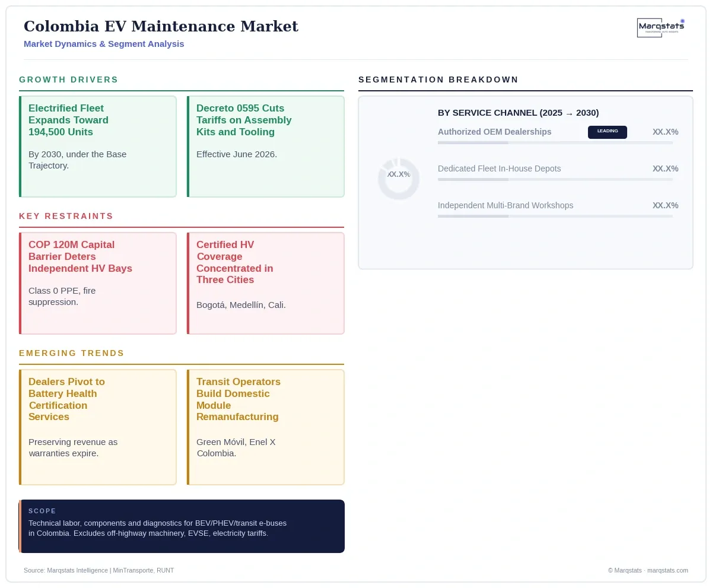Click the KEY RESTRAINTS heading

(x=66, y=216)
